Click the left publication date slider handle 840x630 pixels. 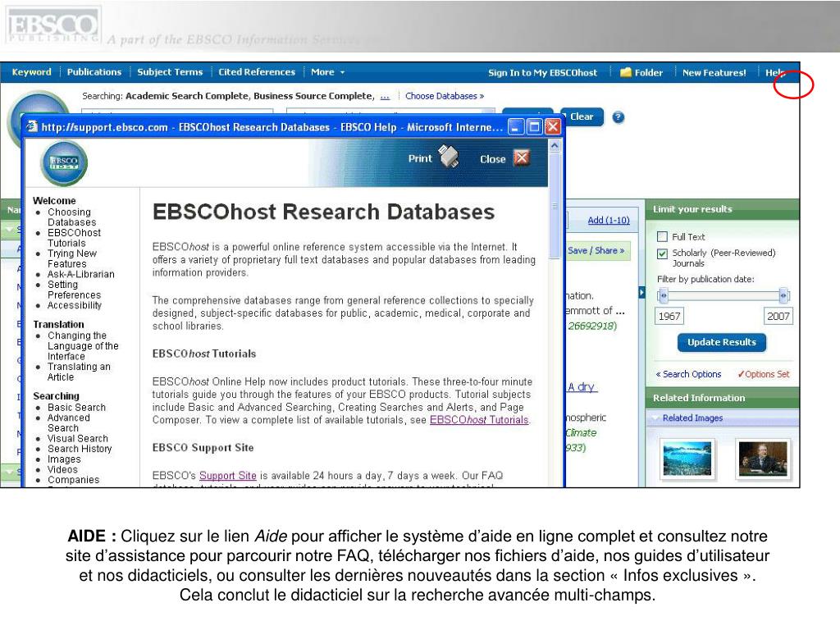663,295
